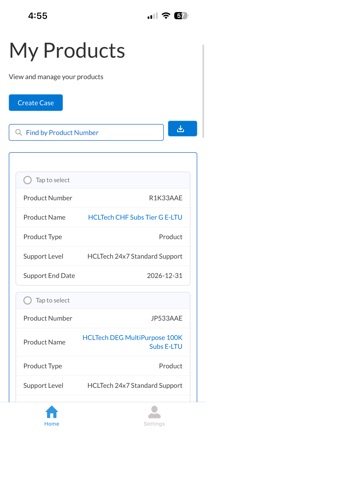Click support end date 2026-12-31
The image size is (360, 480).
coord(165,276)
